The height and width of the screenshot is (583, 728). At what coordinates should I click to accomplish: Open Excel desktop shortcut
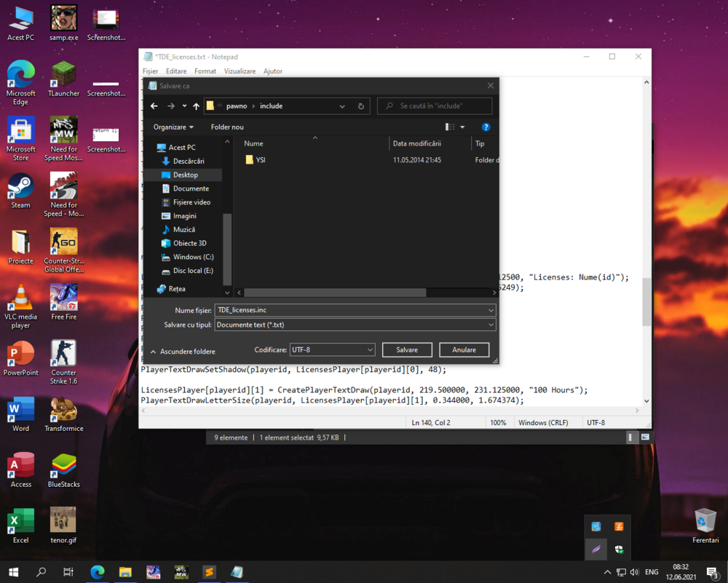click(x=20, y=526)
